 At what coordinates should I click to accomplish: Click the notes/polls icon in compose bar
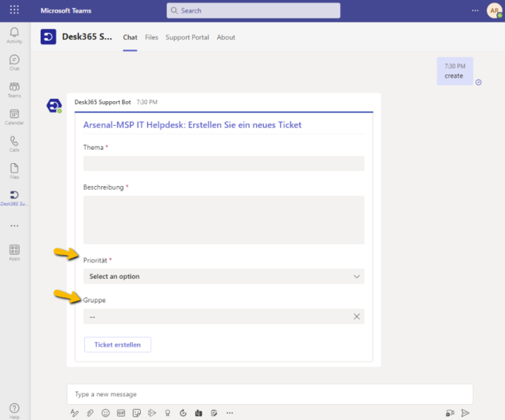click(214, 413)
